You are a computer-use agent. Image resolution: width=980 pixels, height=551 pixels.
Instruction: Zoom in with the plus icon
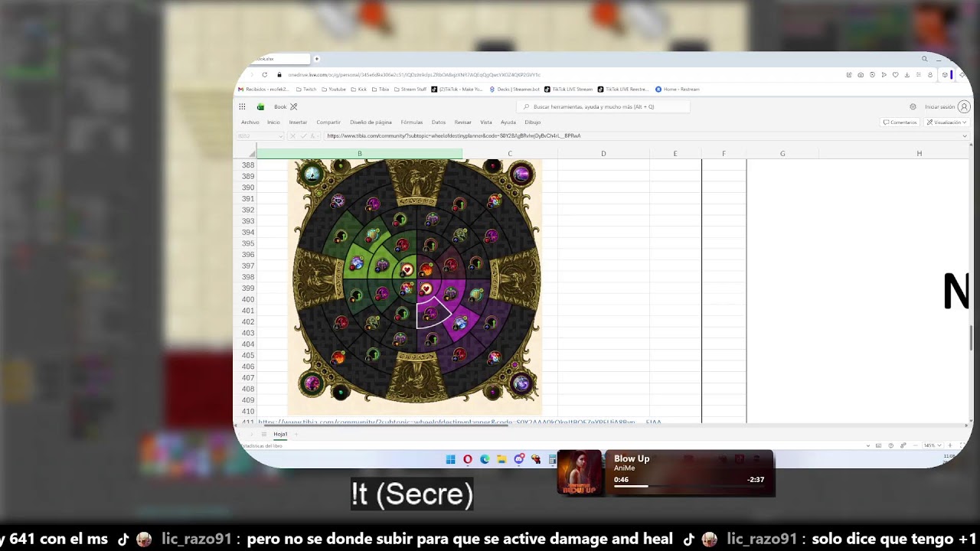click(950, 445)
